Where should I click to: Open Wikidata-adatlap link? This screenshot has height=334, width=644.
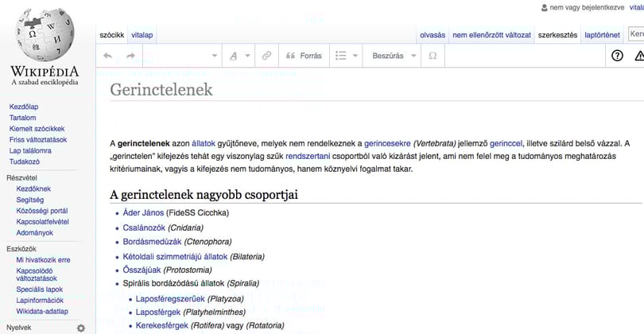click(42, 312)
